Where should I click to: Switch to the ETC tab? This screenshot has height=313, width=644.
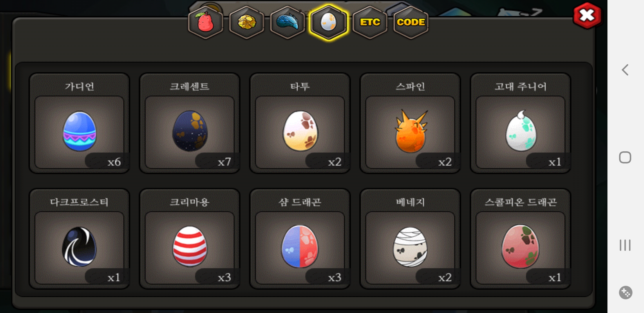click(370, 22)
